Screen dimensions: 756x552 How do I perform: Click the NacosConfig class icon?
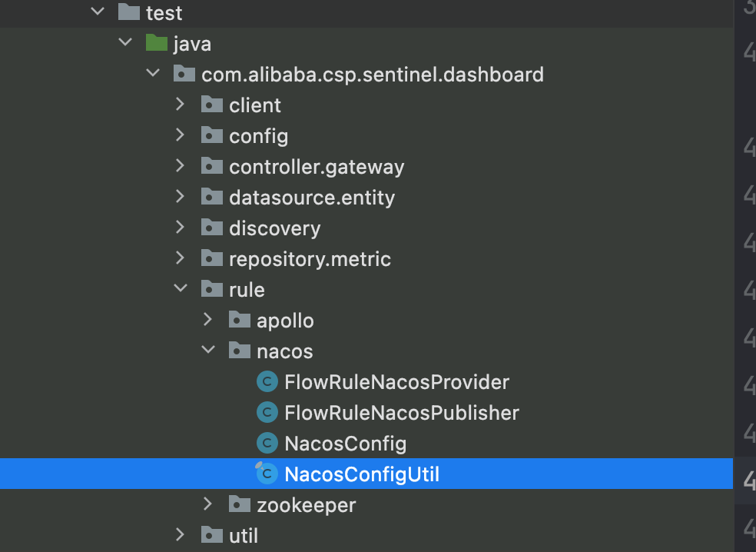tap(267, 443)
